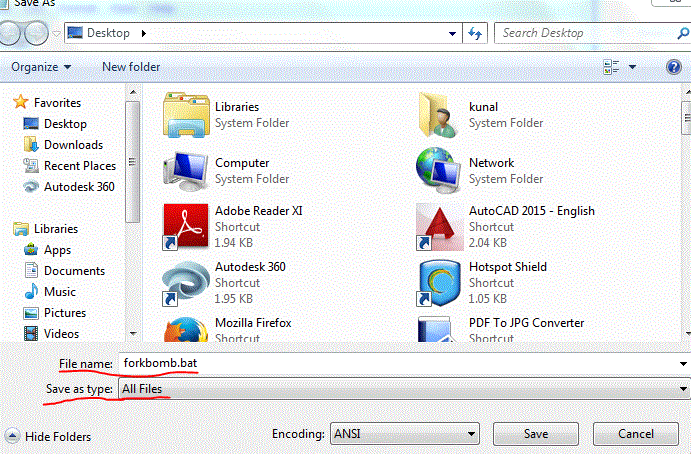This screenshot has height=454, width=691.
Task: Click the sidebar scrollbar thumb
Action: tap(133, 162)
